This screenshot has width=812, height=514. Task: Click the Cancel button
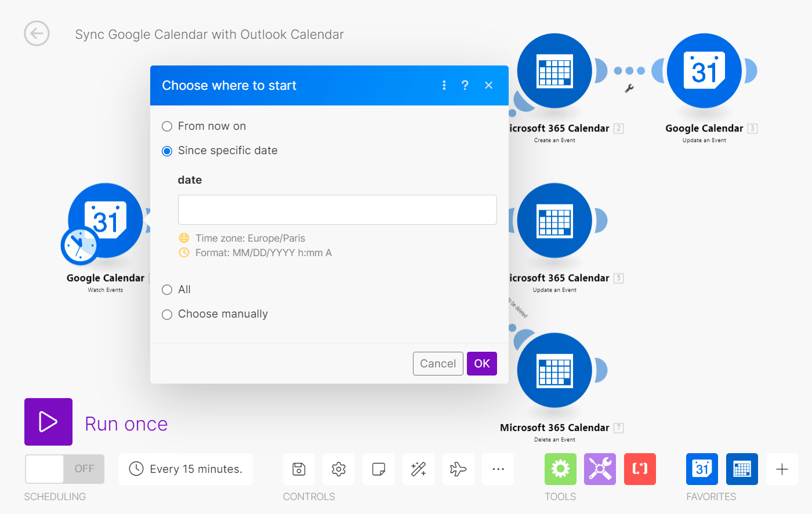(438, 363)
